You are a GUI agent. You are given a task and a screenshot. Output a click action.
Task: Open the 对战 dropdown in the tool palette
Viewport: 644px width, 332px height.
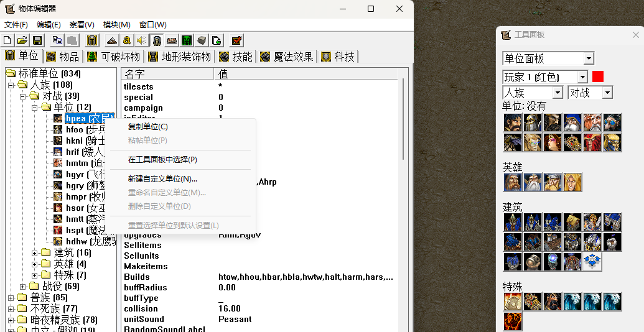click(590, 93)
